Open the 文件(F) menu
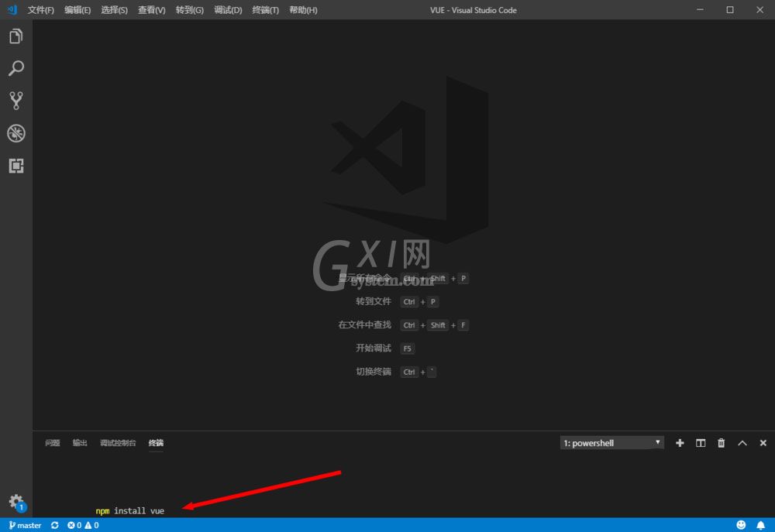This screenshot has height=532, width=775. click(40, 10)
